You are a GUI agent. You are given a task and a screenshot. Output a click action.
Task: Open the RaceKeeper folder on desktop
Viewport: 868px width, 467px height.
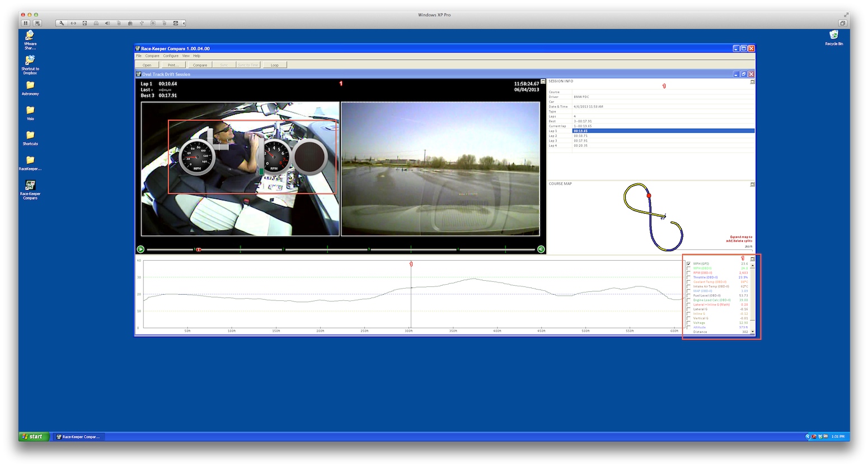(30, 163)
